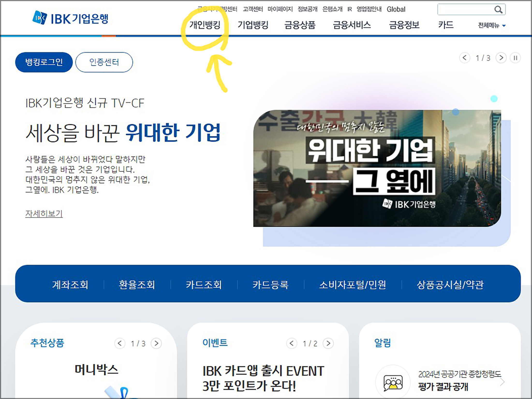Select 환율조회 in the quick menu
Viewport: 532px width, 399px height.
pos(137,284)
